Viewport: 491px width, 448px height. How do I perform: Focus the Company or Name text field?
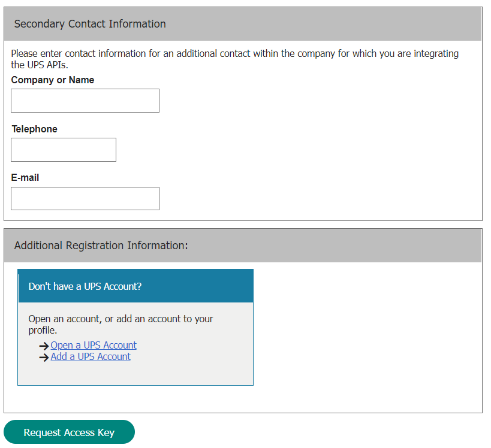[x=85, y=101]
